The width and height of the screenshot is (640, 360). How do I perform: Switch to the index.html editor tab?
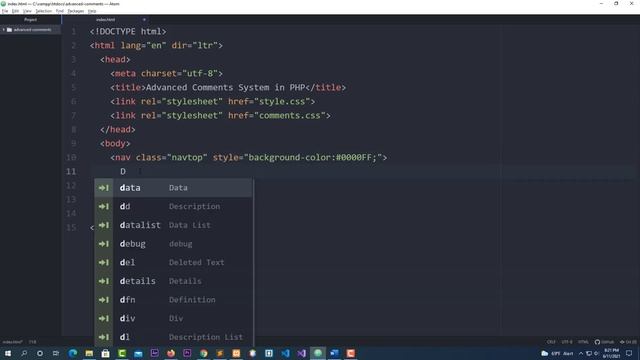(105, 20)
